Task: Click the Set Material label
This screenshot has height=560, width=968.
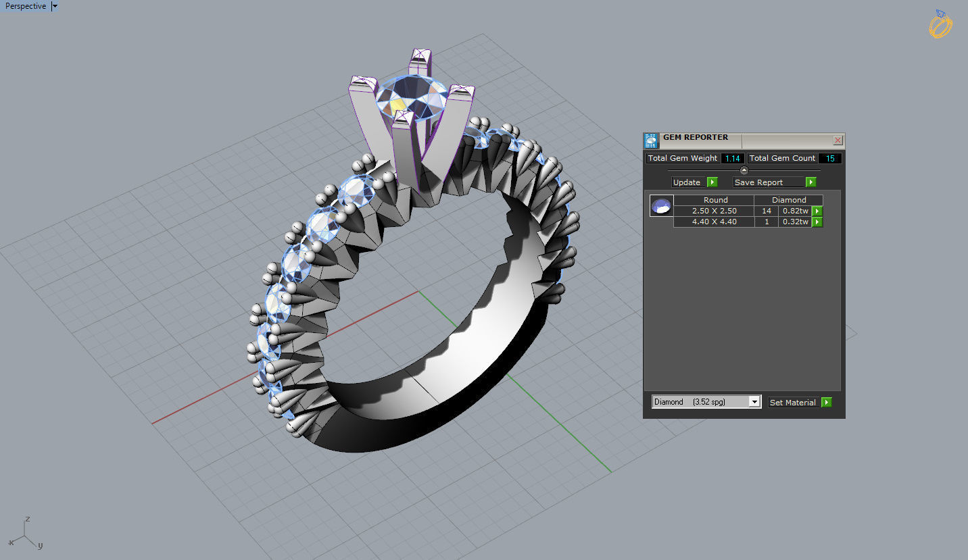Action: coord(793,402)
